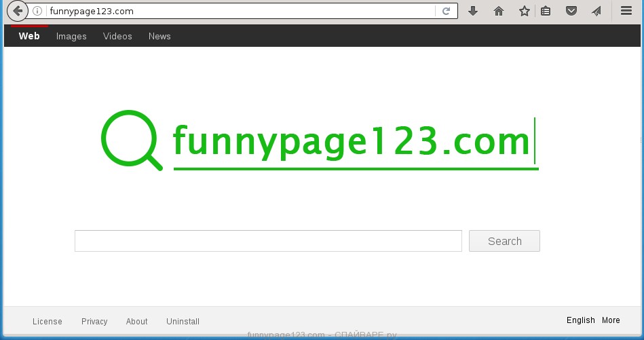Go to the browser home page icon

click(499, 11)
